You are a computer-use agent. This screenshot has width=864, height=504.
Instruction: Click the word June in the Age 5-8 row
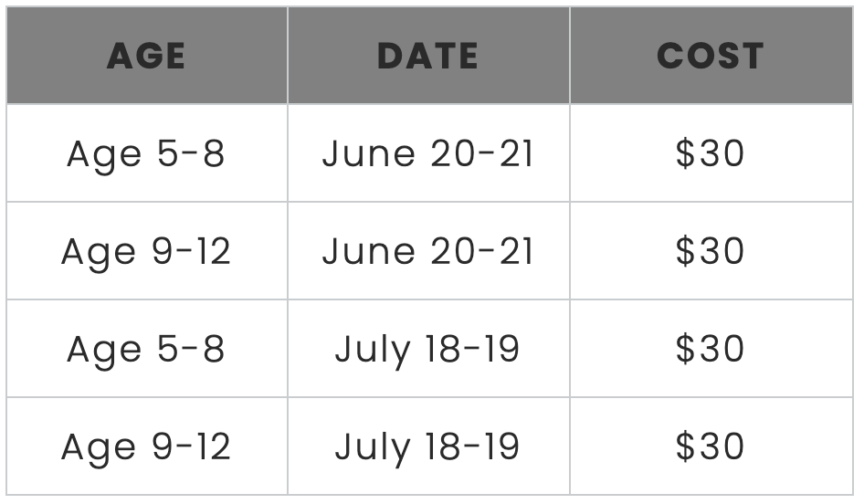[x=369, y=153]
